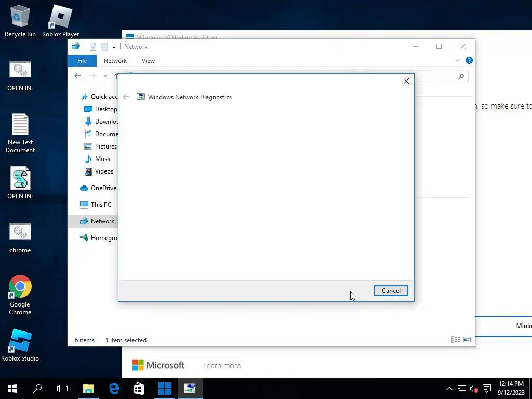Select Pictures in navigation pane

(100, 146)
